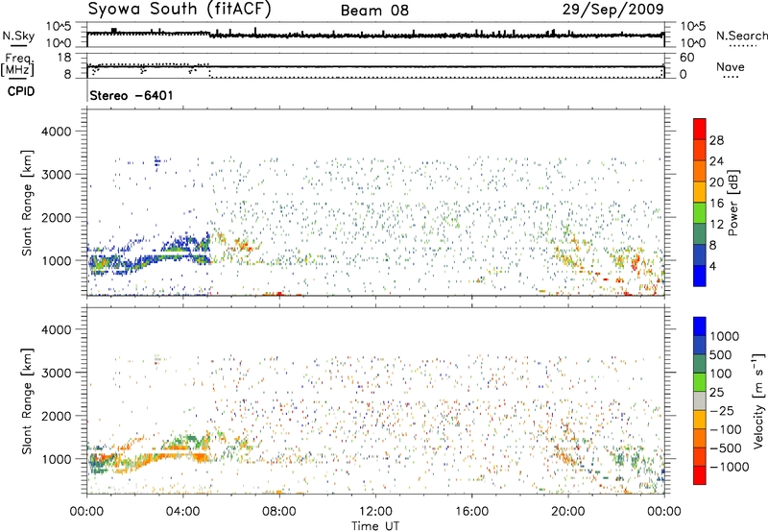
Task: Click teal Power segment between 8 and 12
Action: point(700,234)
